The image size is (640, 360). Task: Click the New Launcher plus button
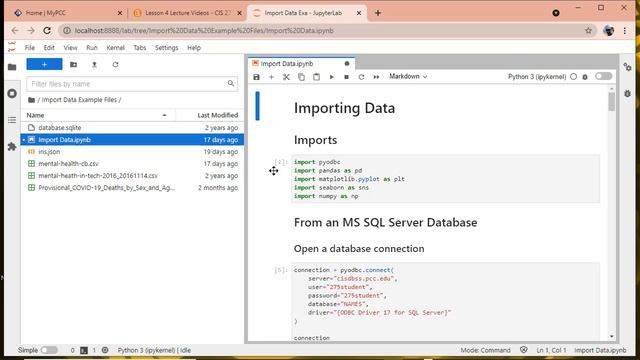(44, 64)
